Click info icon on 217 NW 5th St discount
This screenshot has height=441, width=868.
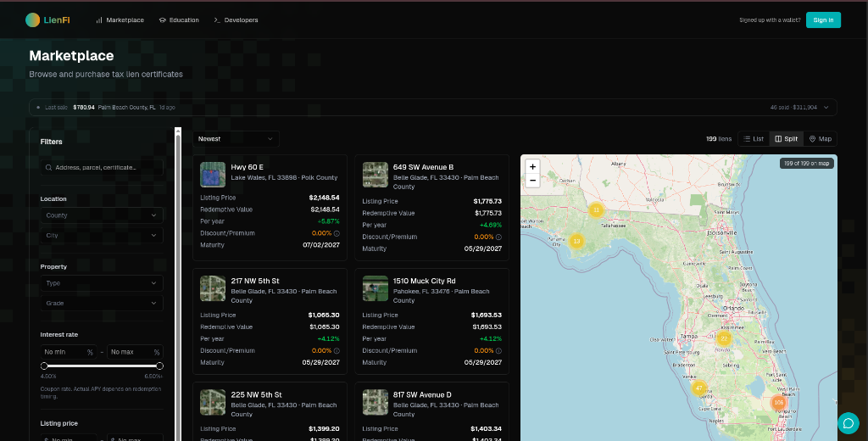point(337,351)
